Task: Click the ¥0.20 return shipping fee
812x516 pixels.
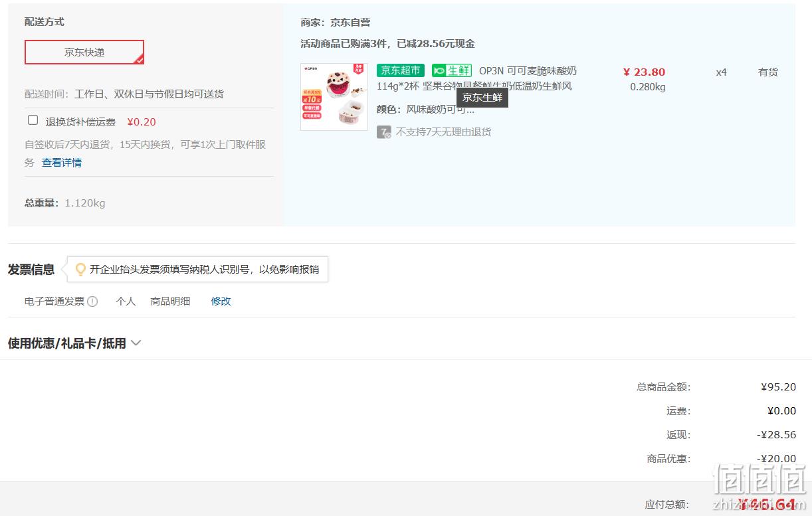Action: pyautogui.click(x=142, y=122)
